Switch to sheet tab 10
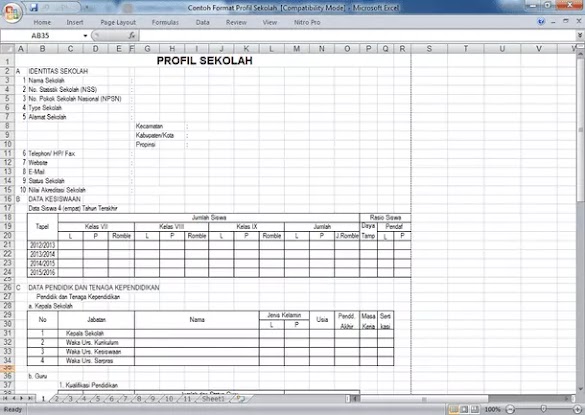 coord(169,399)
